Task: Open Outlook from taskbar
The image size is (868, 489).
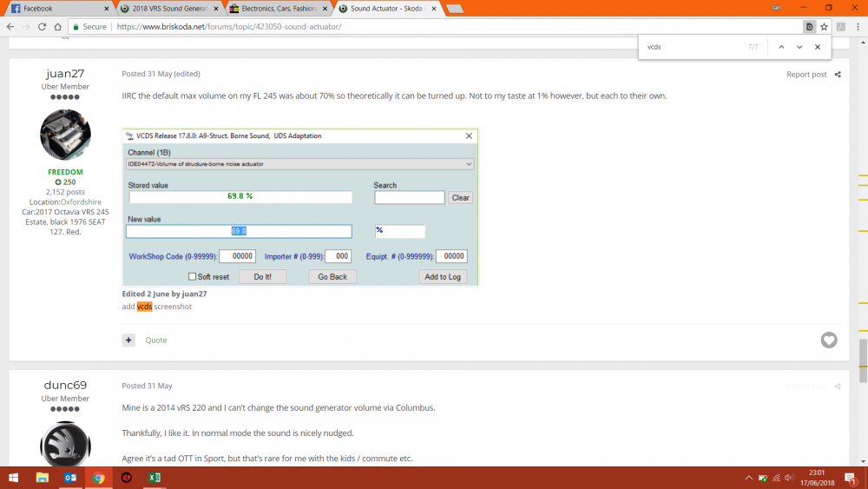Action: (70, 478)
